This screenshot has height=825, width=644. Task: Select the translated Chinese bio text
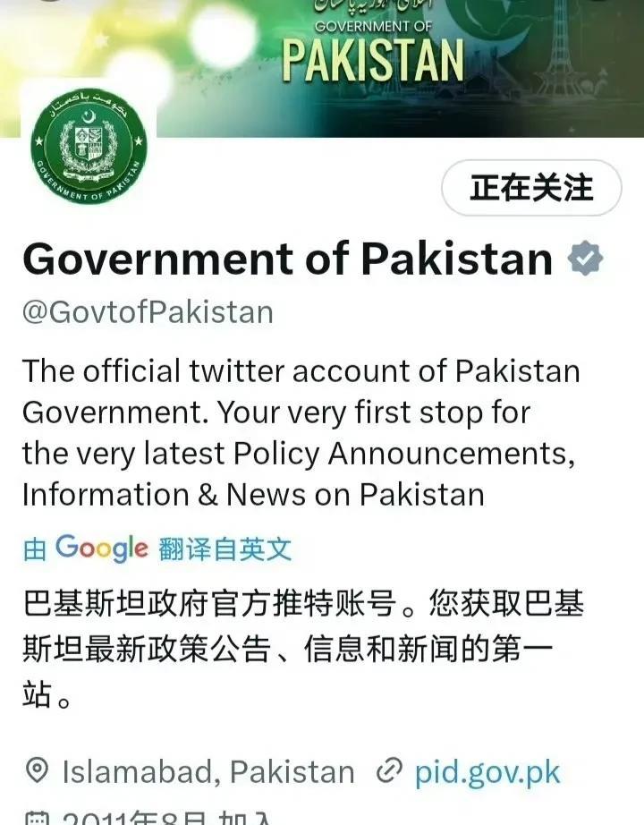click(x=303, y=648)
